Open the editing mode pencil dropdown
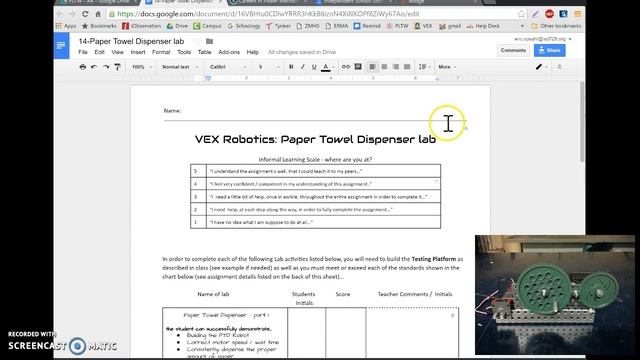640x360 pixels. (x=541, y=67)
